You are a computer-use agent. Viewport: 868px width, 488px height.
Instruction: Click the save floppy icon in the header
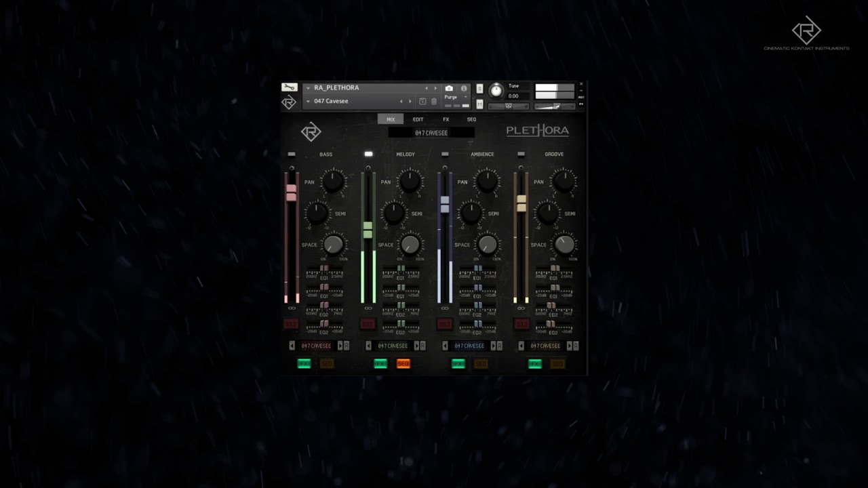pos(423,100)
